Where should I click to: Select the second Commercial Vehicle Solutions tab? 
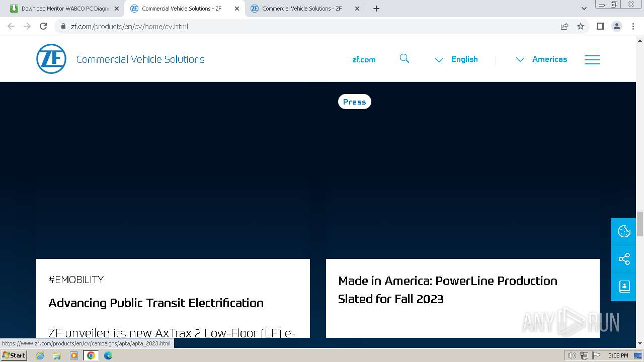point(185,9)
